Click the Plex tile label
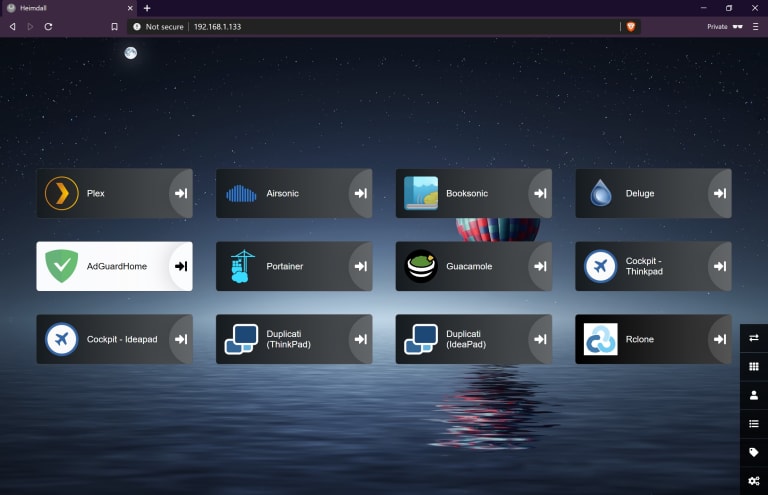The image size is (768, 495). tap(96, 193)
